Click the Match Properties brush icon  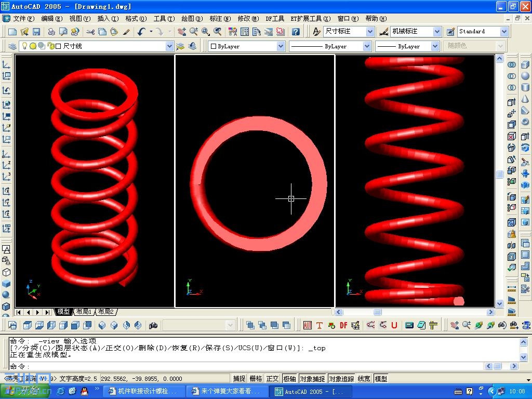pyautogui.click(x=126, y=32)
